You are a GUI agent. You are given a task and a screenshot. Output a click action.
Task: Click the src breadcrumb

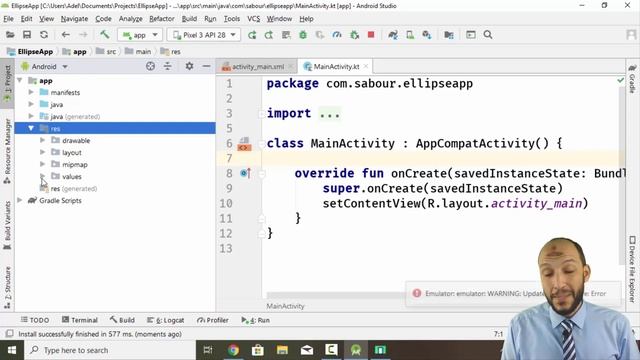106,51
